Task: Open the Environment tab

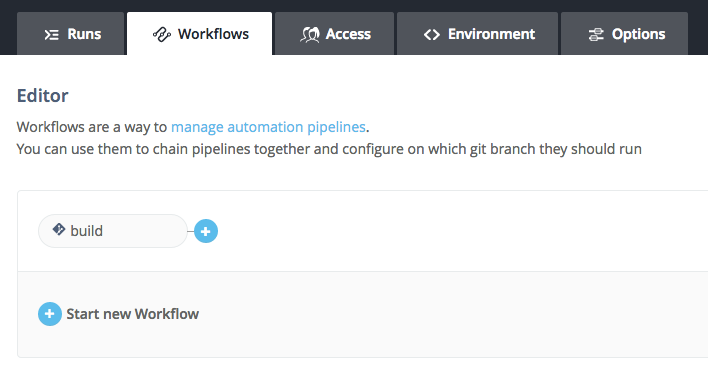Action: tap(477, 33)
